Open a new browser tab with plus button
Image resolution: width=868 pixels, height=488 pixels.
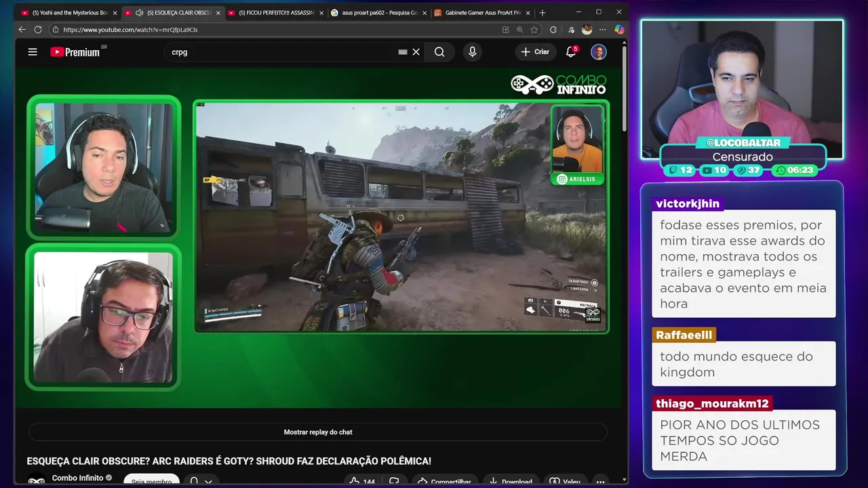(542, 13)
